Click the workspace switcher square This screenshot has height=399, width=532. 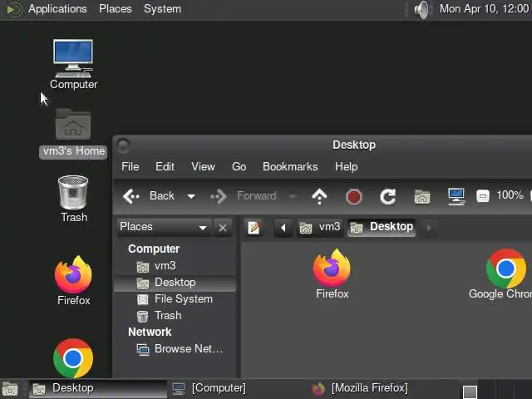coord(470,392)
